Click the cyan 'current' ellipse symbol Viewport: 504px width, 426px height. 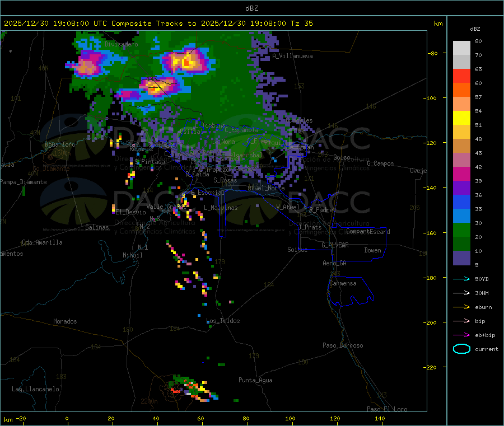461,349
